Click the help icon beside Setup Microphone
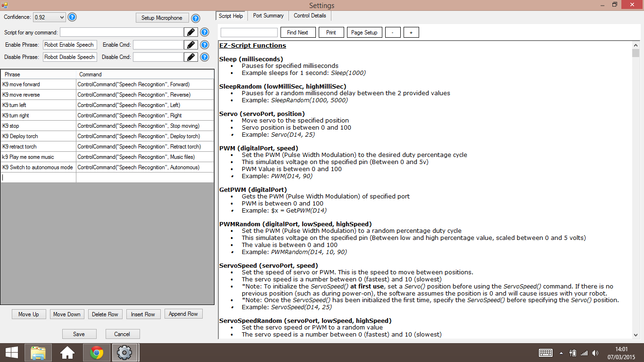644x362 pixels. (x=196, y=17)
